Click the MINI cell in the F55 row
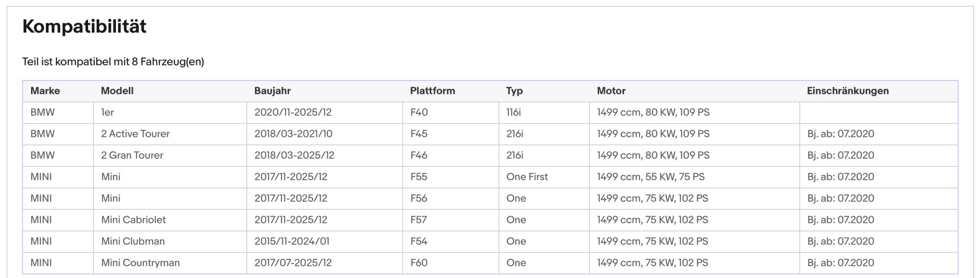The width and height of the screenshot is (980, 278). click(58, 177)
